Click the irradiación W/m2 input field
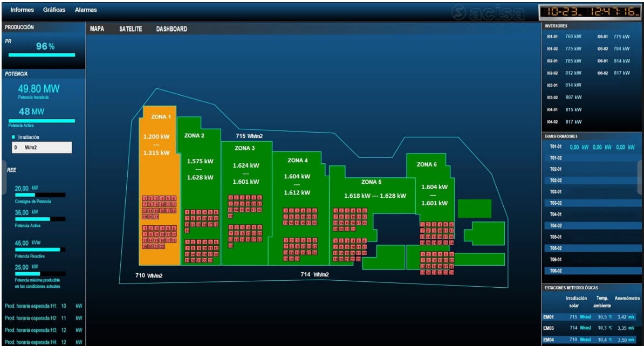Image resolution: width=644 pixels, height=346 pixels. (x=42, y=147)
